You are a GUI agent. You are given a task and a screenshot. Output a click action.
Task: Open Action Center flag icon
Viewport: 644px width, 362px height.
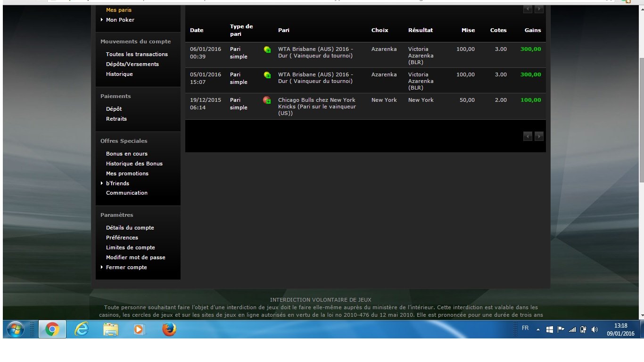point(561,329)
